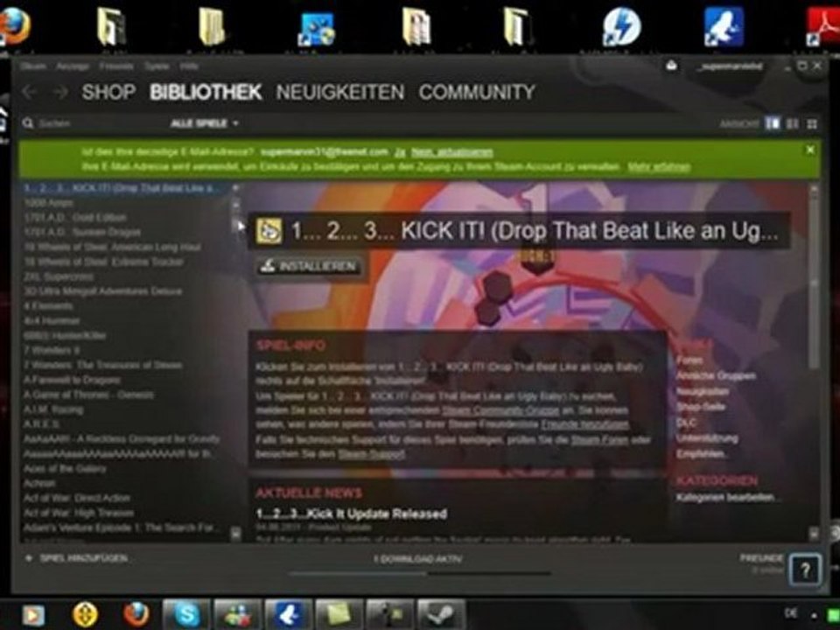
Task: Click the DE language indicator in tray
Action: pyautogui.click(x=791, y=613)
